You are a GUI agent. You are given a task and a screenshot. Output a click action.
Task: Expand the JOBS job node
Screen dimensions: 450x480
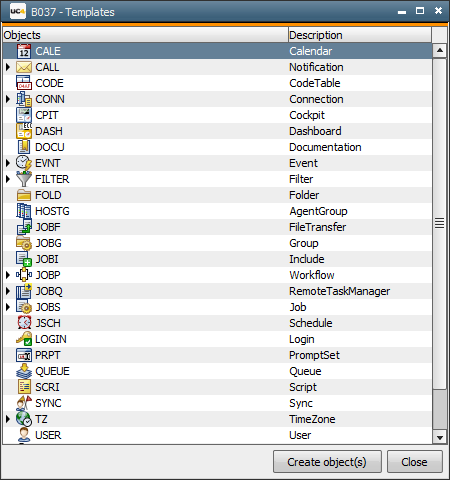(8, 307)
